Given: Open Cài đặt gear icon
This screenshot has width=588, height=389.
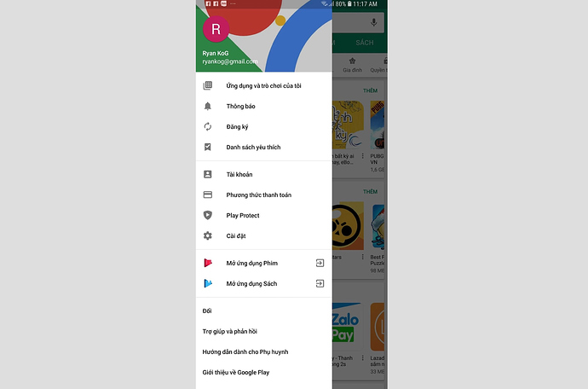Looking at the screenshot, I should tap(207, 235).
